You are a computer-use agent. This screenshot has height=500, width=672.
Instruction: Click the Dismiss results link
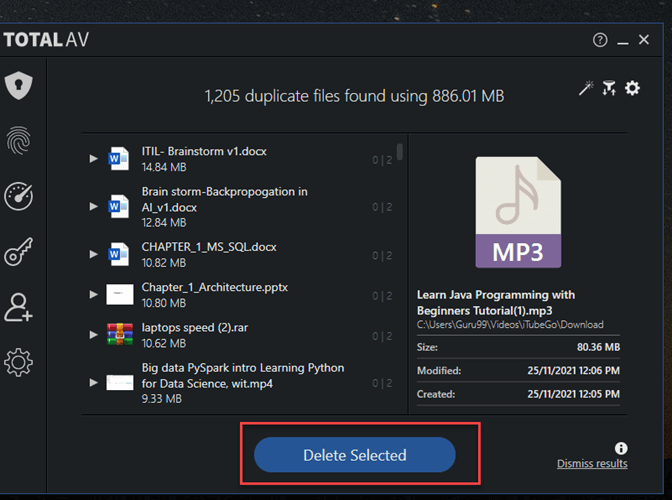tap(592, 464)
